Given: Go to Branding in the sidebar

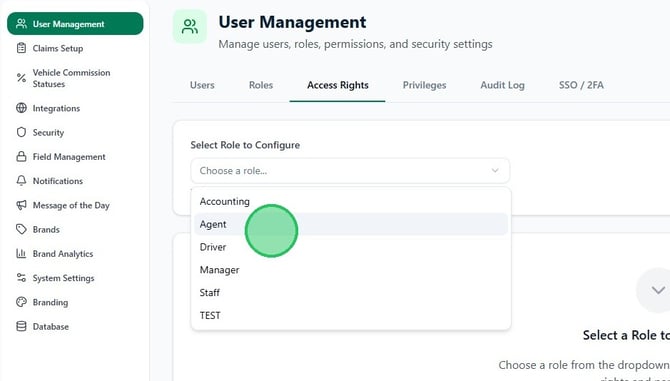Looking at the screenshot, I should coord(75,302).
